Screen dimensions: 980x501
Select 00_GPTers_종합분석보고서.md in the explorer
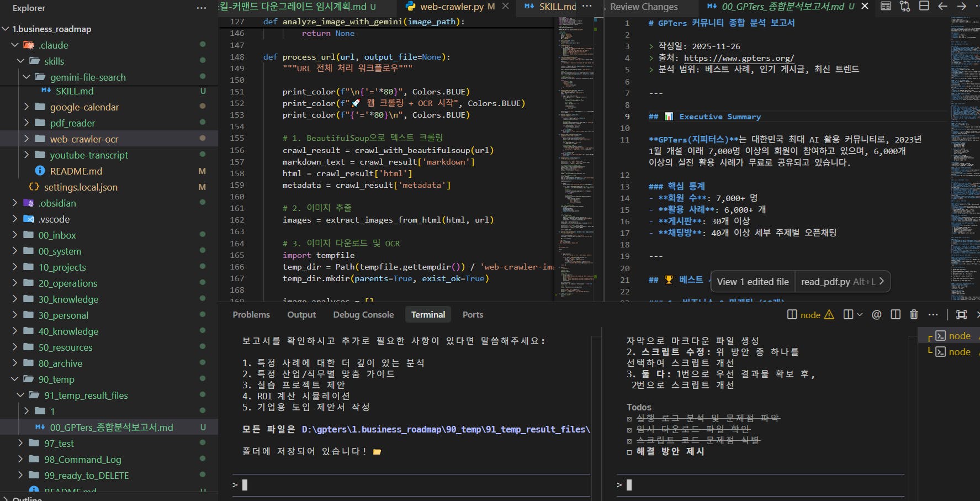(x=109, y=428)
